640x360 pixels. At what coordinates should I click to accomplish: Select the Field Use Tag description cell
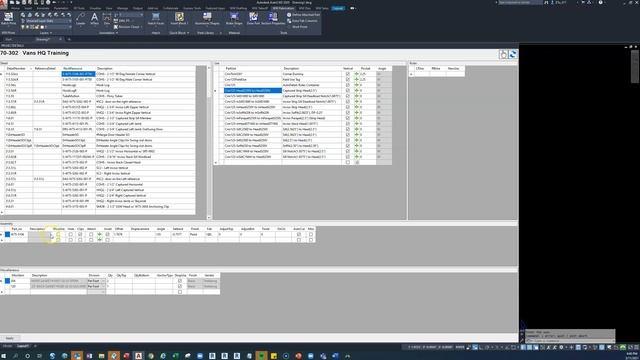pos(311,80)
